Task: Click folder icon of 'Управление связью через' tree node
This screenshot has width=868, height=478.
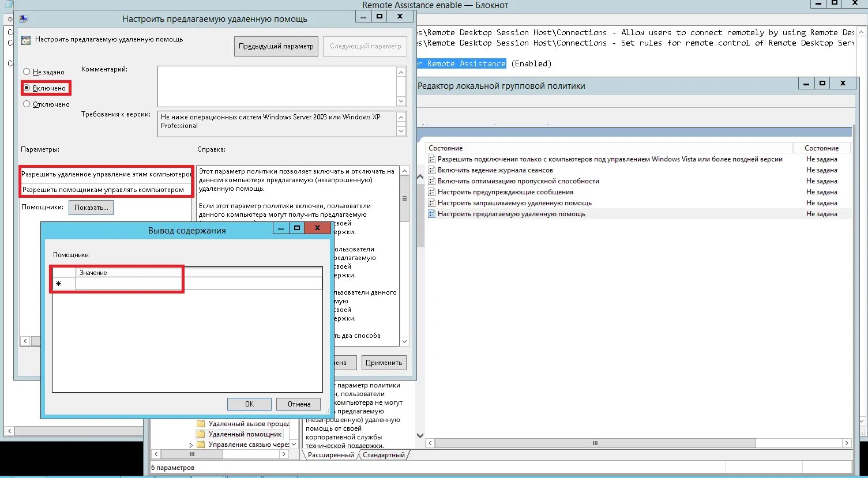Action: pyautogui.click(x=201, y=445)
